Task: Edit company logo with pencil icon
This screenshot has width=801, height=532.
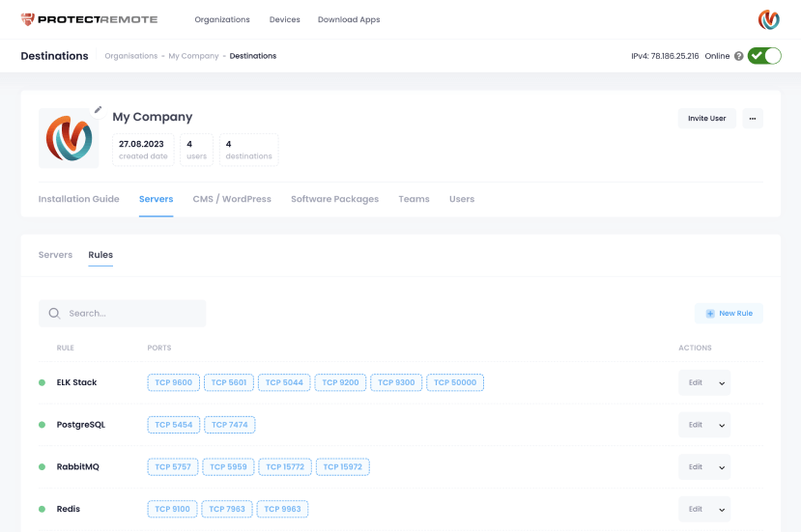Action: 99,110
